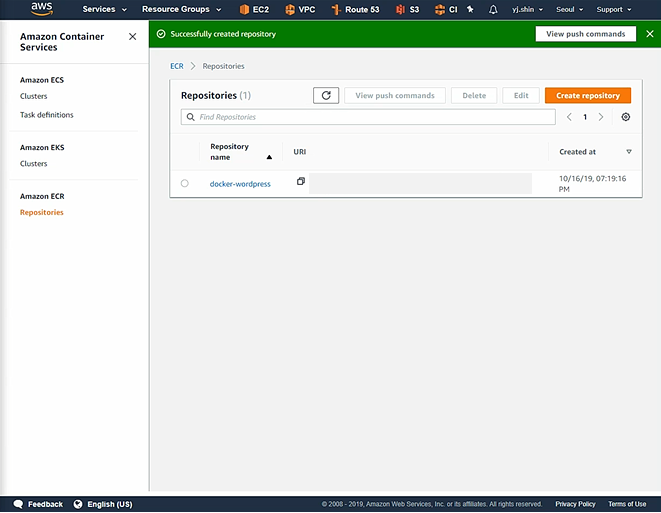Click page number 1

click(585, 117)
